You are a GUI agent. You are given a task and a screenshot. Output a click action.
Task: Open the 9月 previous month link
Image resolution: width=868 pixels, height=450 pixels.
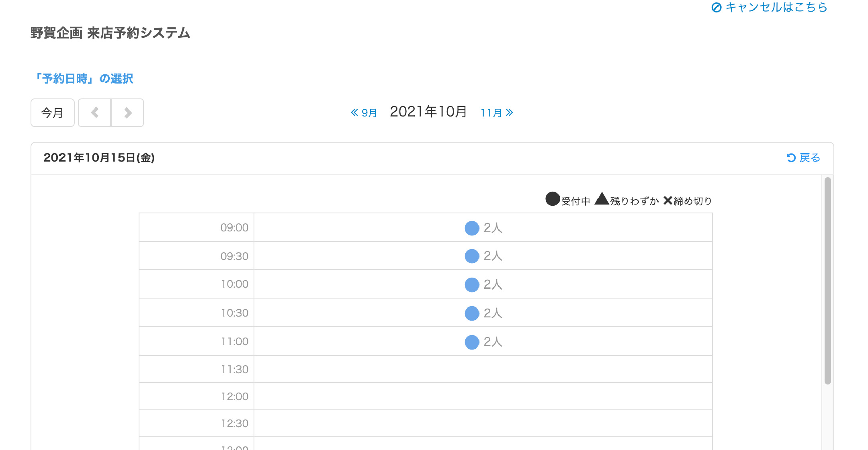pos(364,112)
